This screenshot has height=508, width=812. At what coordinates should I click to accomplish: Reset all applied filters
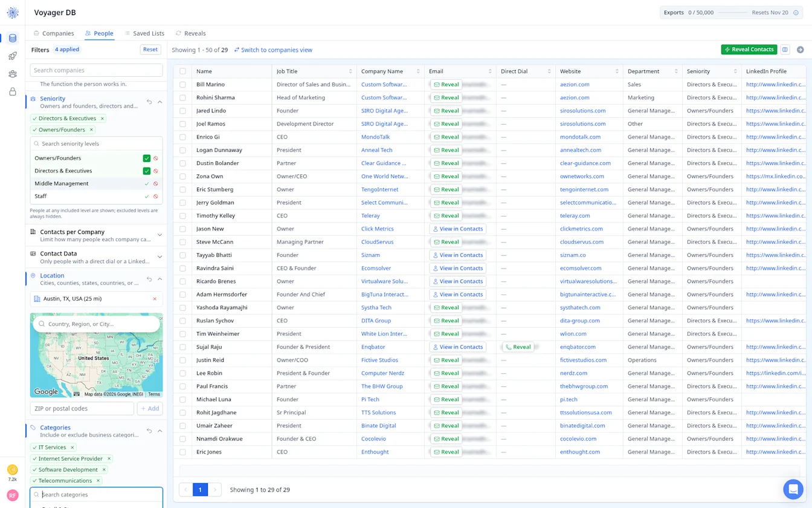pos(150,50)
